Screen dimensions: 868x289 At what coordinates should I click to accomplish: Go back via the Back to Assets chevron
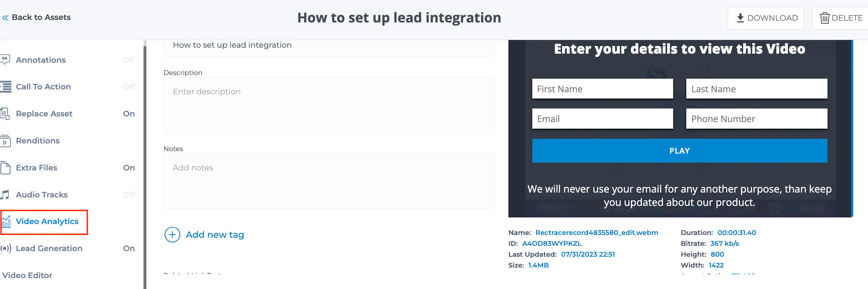click(5, 18)
